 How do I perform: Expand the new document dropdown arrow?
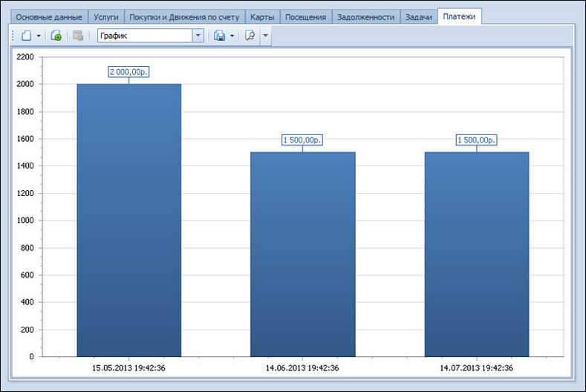click(x=39, y=36)
